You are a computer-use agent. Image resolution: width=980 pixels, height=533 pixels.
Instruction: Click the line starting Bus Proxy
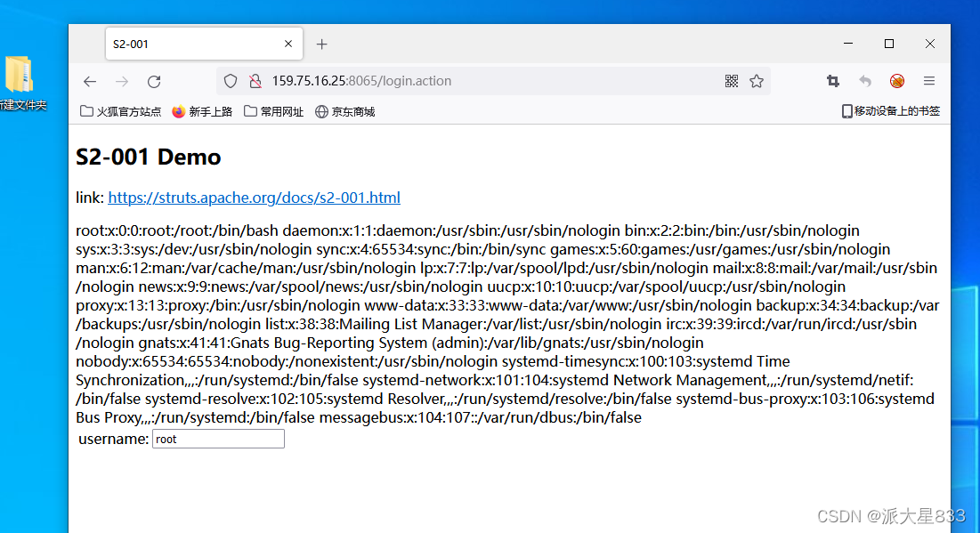pos(359,417)
